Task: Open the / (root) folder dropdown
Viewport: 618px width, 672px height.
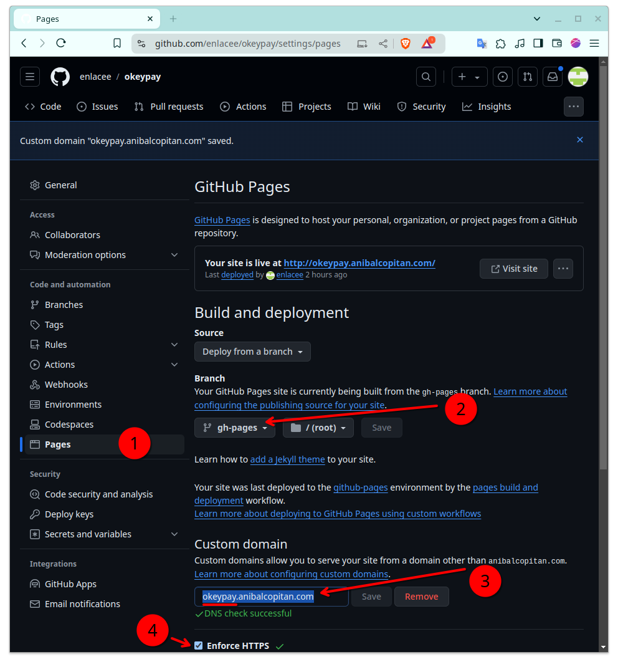Action: [x=318, y=428]
